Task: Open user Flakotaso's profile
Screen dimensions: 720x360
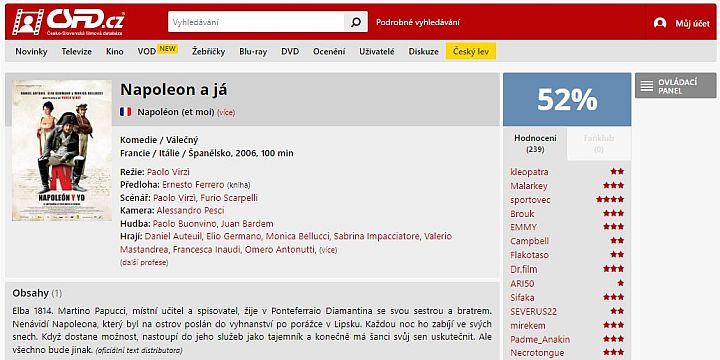Action: [529, 254]
